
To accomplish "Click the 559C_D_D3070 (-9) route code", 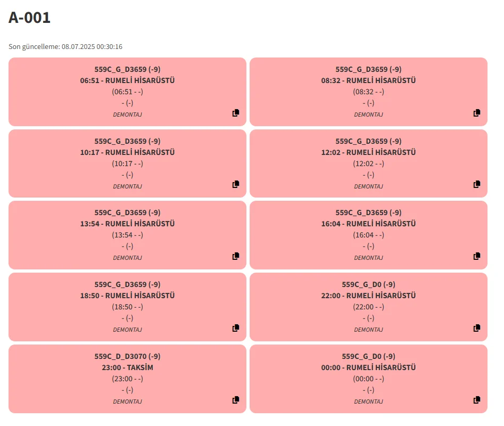I will pyautogui.click(x=127, y=356).
